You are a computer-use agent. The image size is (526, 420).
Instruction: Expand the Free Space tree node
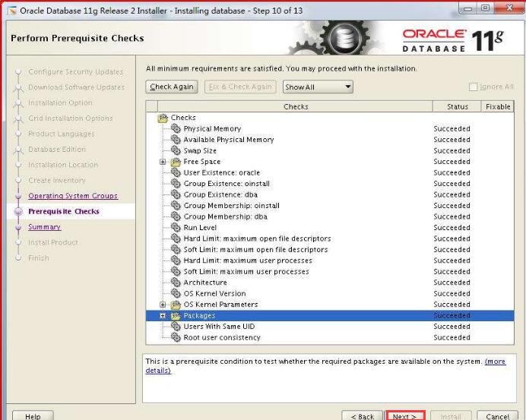[163, 162]
